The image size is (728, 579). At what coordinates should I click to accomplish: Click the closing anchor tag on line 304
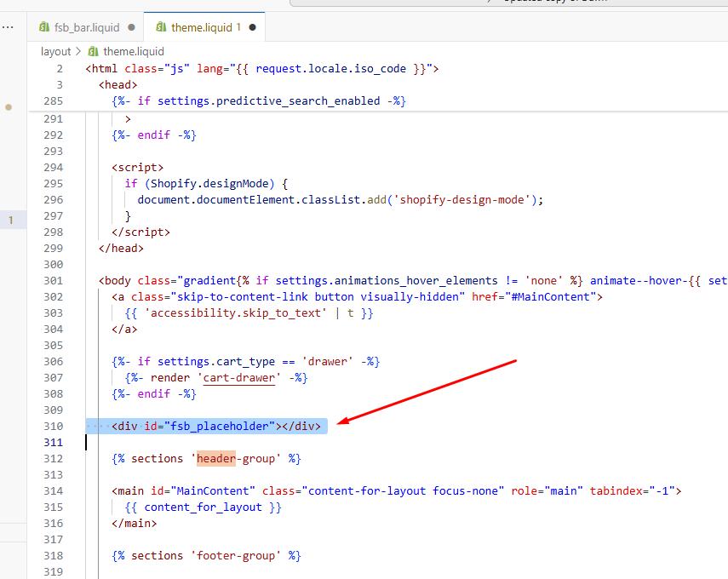124,330
